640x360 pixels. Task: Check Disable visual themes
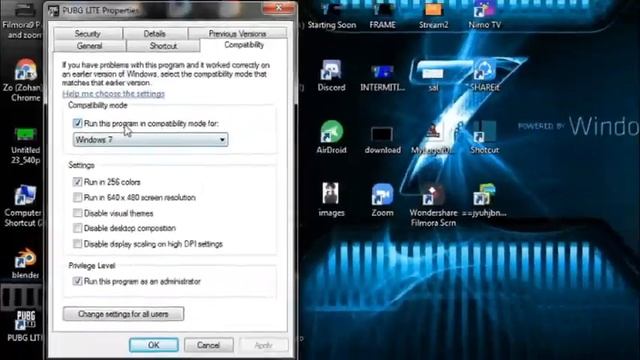tap(78, 213)
